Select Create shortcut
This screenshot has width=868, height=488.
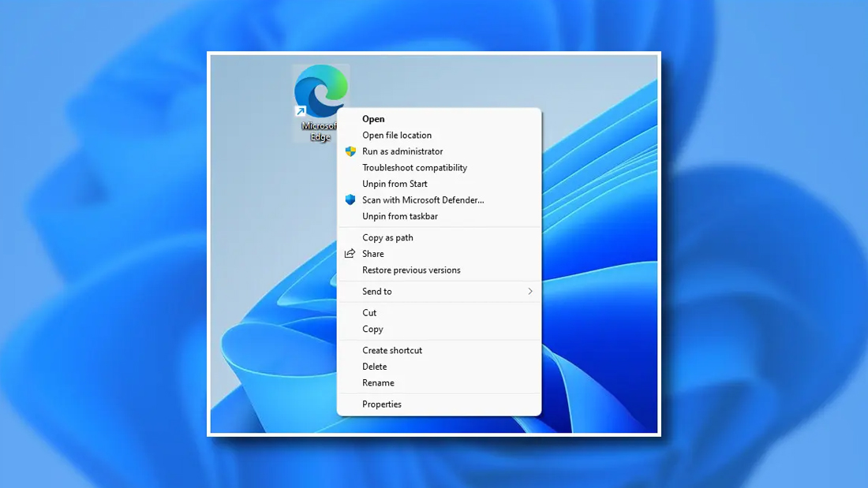pos(439,350)
